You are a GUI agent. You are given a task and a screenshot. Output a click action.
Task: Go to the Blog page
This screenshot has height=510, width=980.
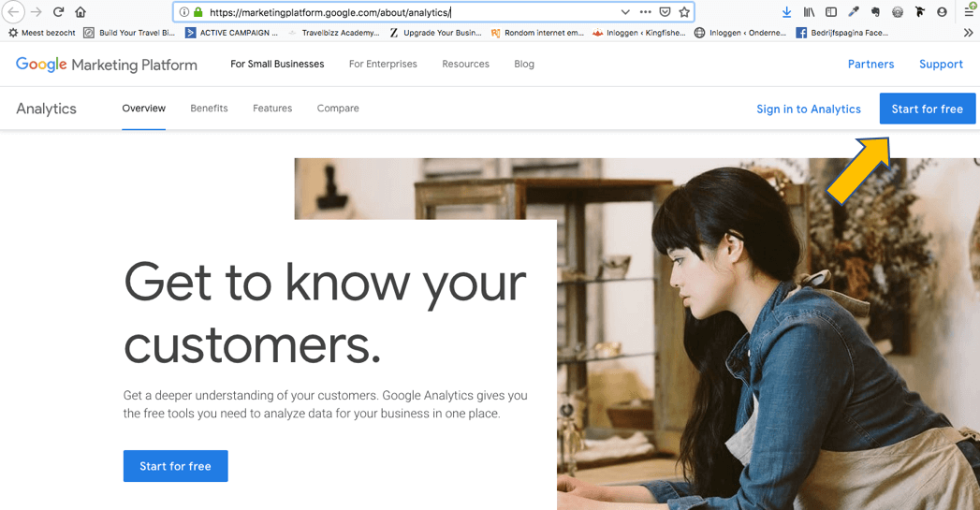(x=524, y=64)
